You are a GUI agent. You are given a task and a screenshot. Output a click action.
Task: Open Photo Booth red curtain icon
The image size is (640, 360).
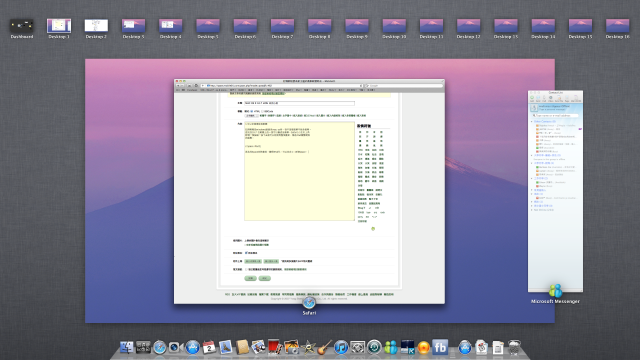(275, 347)
